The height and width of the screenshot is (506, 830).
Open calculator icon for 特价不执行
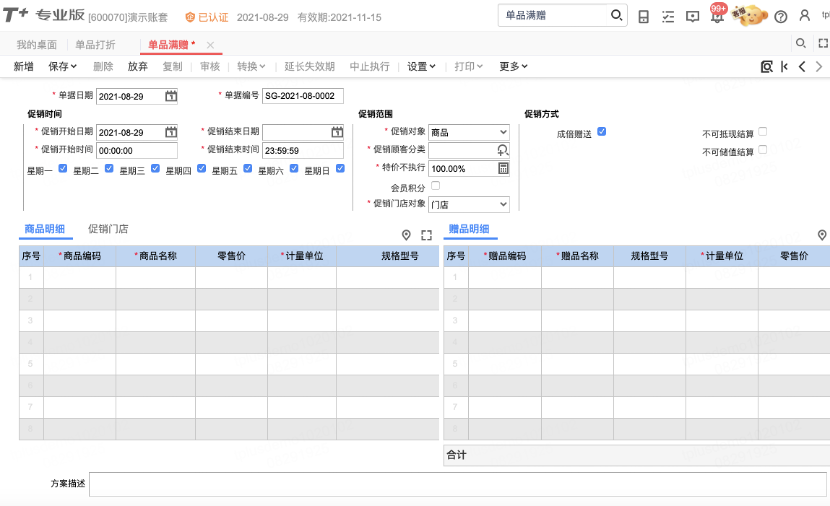[x=503, y=168]
